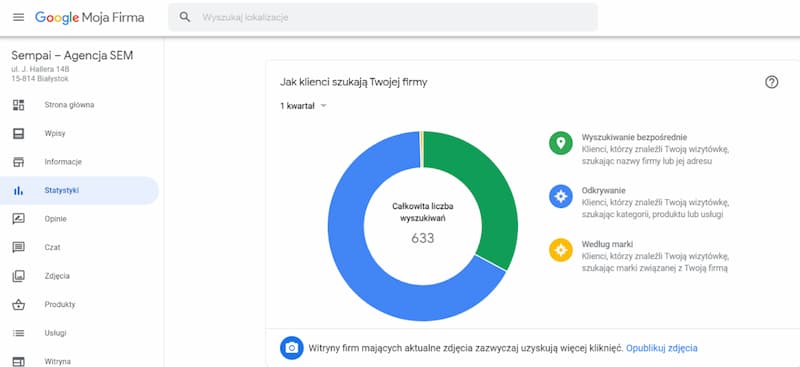
Task: Click the Wpisy posts icon
Action: coord(18,134)
